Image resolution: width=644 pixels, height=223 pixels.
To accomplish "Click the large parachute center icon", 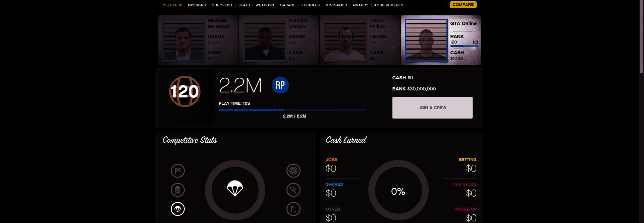I will pos(235,188).
